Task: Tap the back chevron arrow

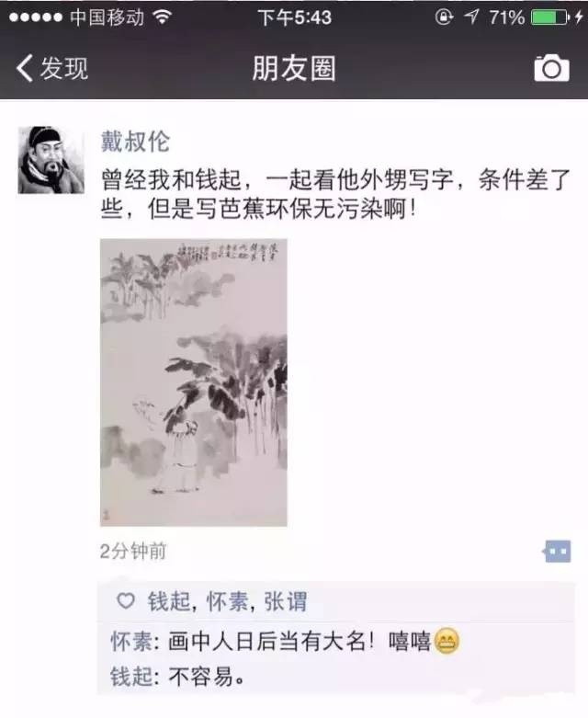Action: (x=25, y=68)
